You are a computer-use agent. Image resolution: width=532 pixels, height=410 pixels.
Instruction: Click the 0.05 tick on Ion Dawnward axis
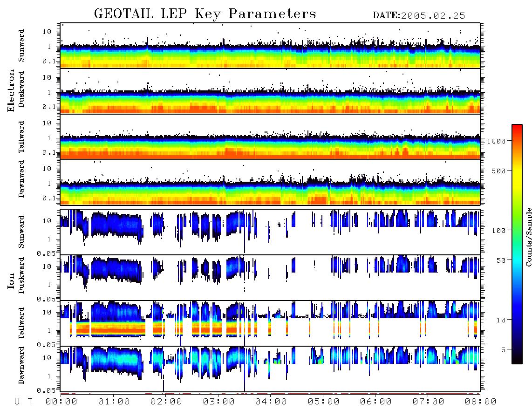click(x=46, y=390)
